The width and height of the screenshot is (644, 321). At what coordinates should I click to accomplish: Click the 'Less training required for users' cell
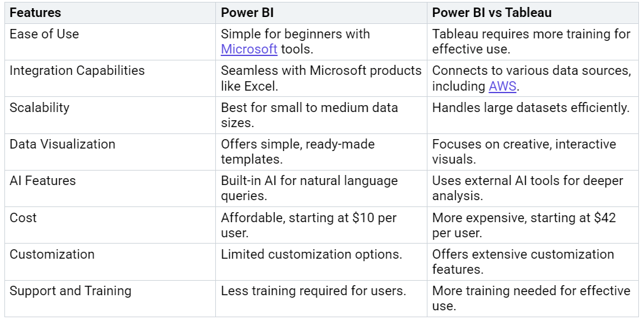click(x=321, y=298)
